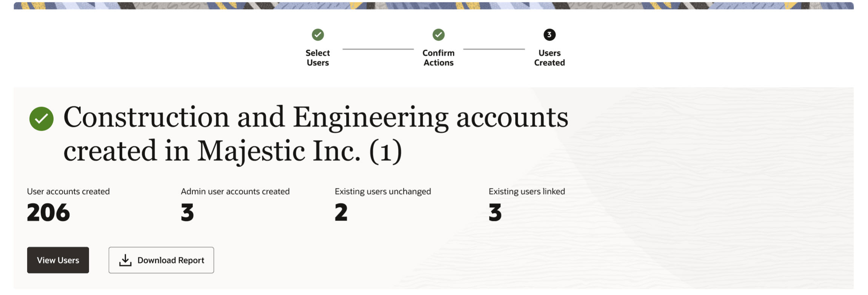Open the View Users button
Screen dimensions: 868x295
pos(58,260)
